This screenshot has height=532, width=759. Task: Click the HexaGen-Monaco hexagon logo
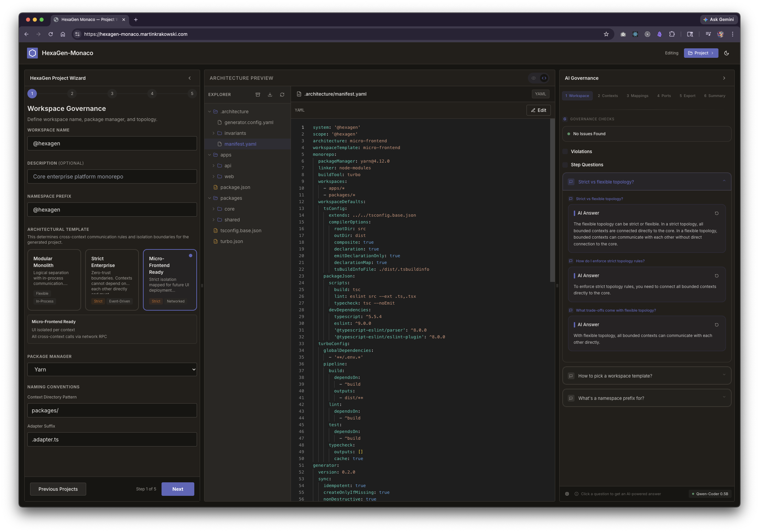pyautogui.click(x=32, y=53)
